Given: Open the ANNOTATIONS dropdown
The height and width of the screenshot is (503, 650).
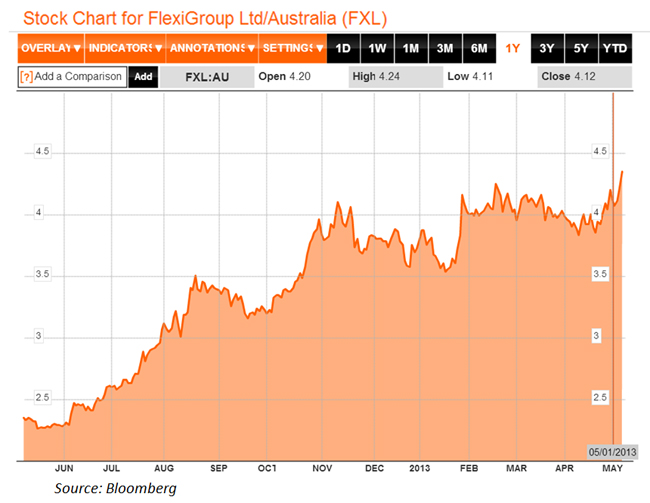Looking at the screenshot, I should click(x=209, y=48).
